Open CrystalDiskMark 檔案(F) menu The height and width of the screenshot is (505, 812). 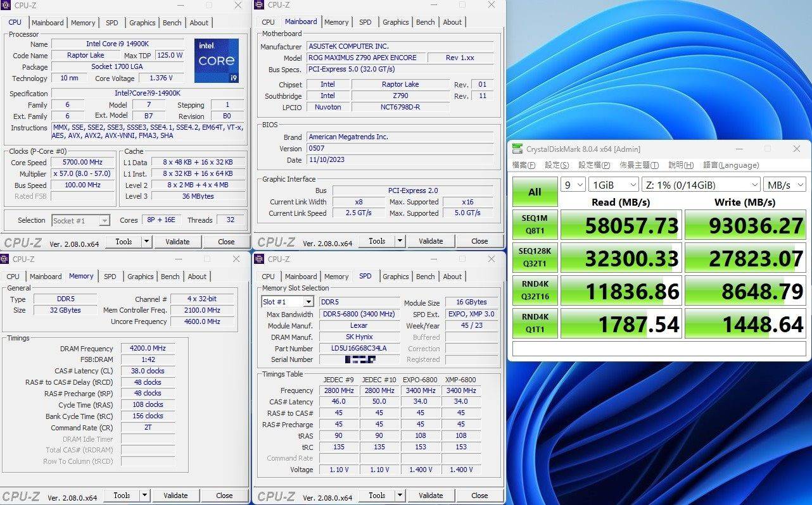[x=524, y=165]
